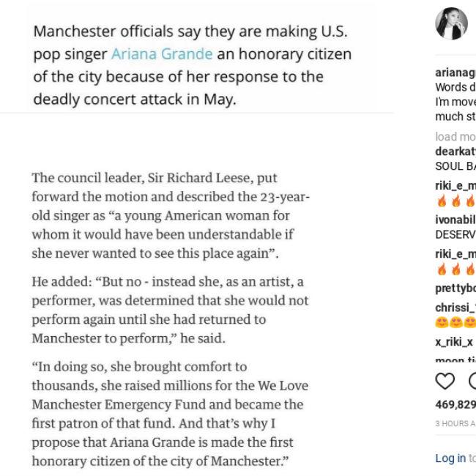
Task: Open the arianagrande username in the caption
Action: point(455,73)
